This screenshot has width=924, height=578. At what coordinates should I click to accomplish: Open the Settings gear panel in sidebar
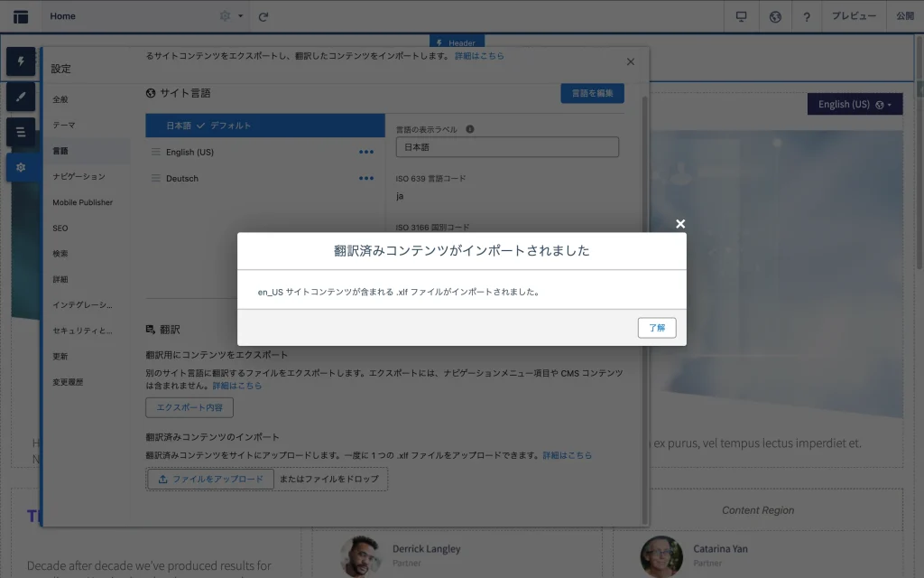click(21, 167)
